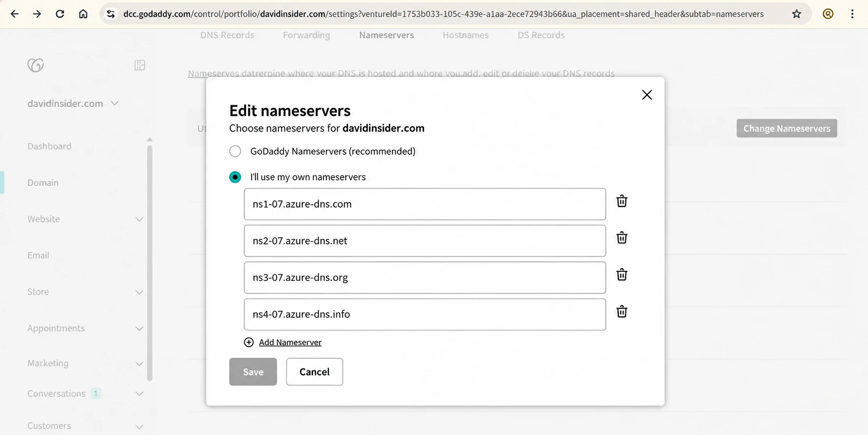Click the ns2-07.azure-dns.net input field
Image resolution: width=868 pixels, height=435 pixels.
pyautogui.click(x=425, y=241)
